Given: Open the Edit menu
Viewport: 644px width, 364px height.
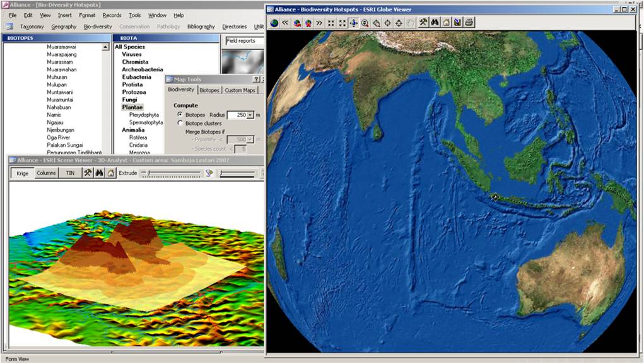Looking at the screenshot, I should click(x=28, y=15).
